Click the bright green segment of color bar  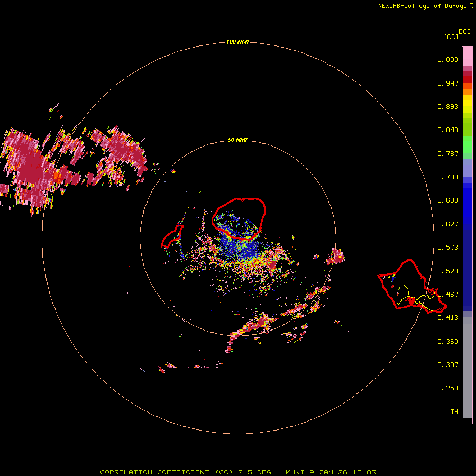(x=467, y=144)
